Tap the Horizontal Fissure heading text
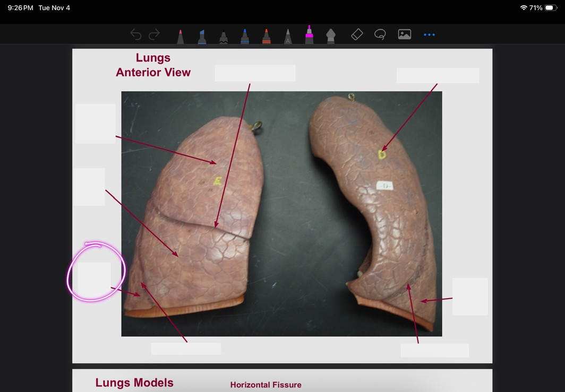Screen dimensions: 565x392 (266, 385)
